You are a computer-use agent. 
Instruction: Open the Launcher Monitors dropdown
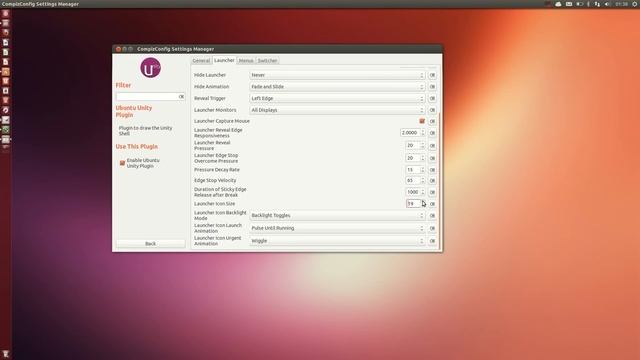click(337, 110)
